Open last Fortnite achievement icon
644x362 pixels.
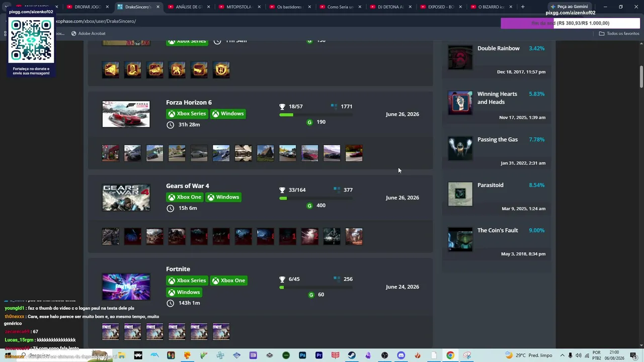(x=221, y=331)
